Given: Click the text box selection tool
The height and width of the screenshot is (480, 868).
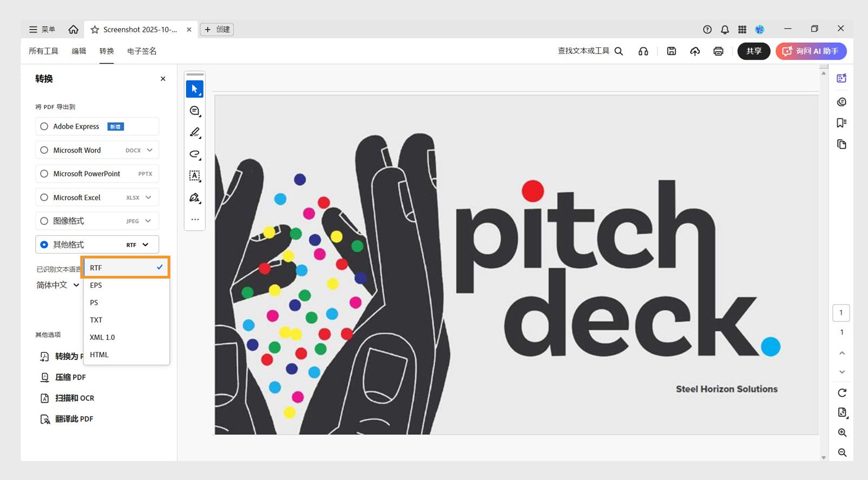Looking at the screenshot, I should tap(195, 176).
